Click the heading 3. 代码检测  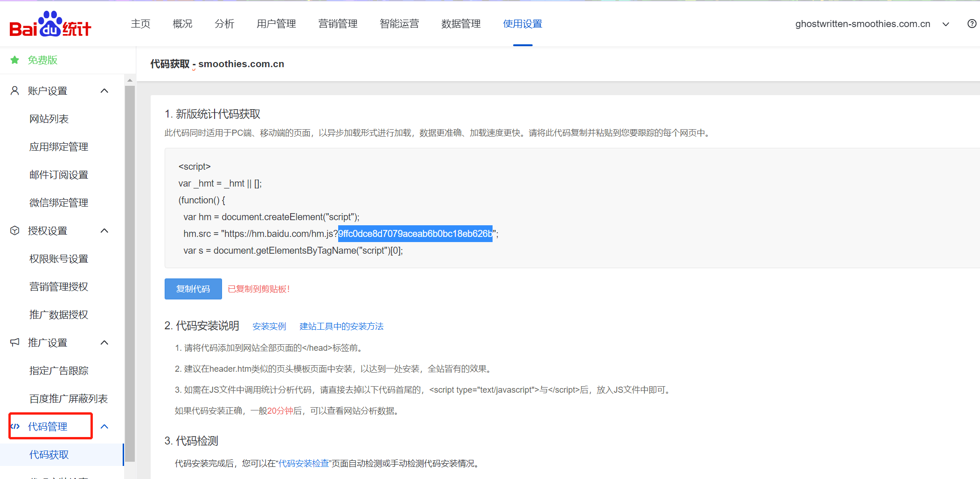(191, 441)
